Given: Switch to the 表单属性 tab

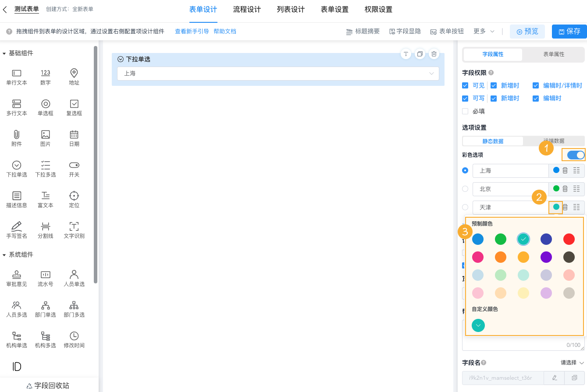Looking at the screenshot, I should [553, 54].
